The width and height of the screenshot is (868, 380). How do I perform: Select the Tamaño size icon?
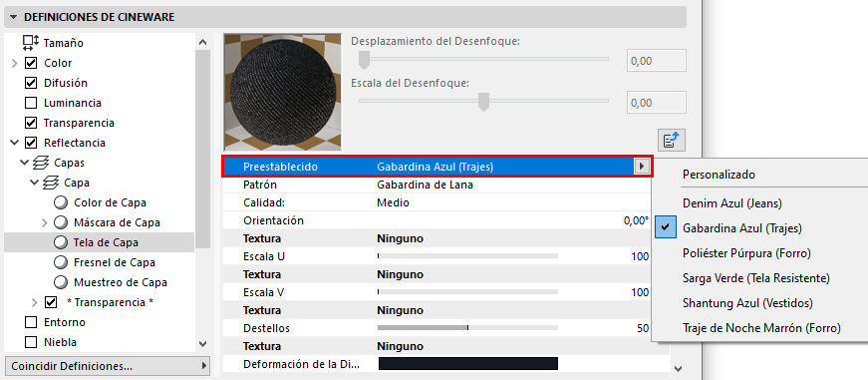coord(31,43)
